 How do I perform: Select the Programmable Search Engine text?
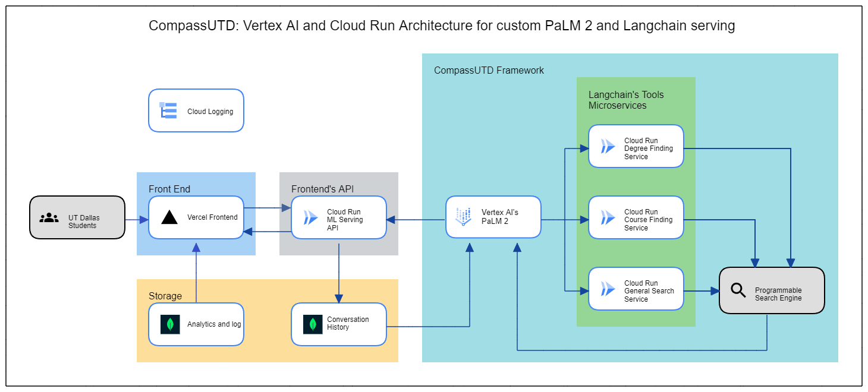point(778,294)
